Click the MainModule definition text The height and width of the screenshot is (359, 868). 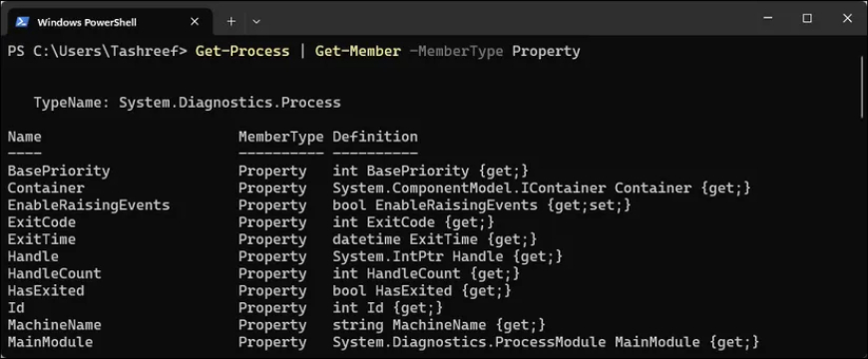coord(546,342)
